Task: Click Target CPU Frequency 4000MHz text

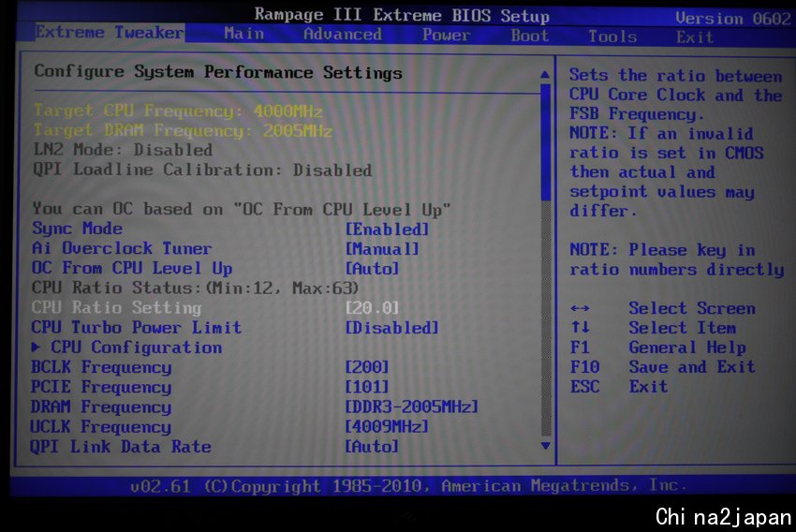Action: coord(178,111)
